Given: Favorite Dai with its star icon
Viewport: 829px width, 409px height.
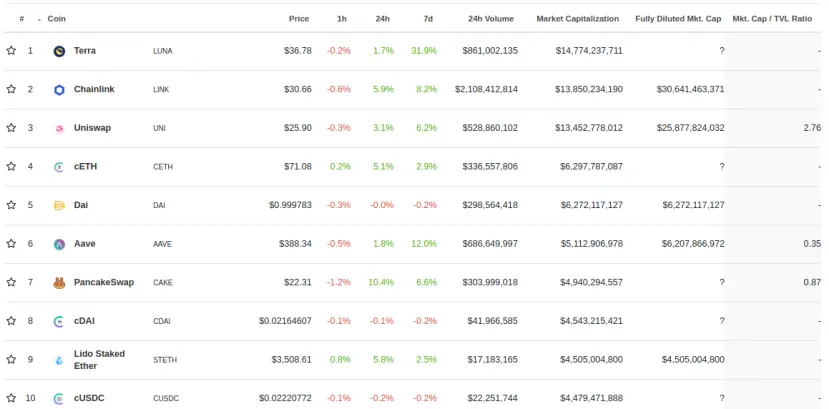Looking at the screenshot, I should click(11, 204).
